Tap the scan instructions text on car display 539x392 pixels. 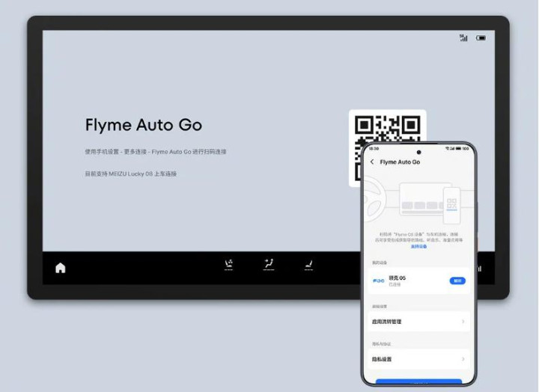pyautogui.click(x=156, y=152)
